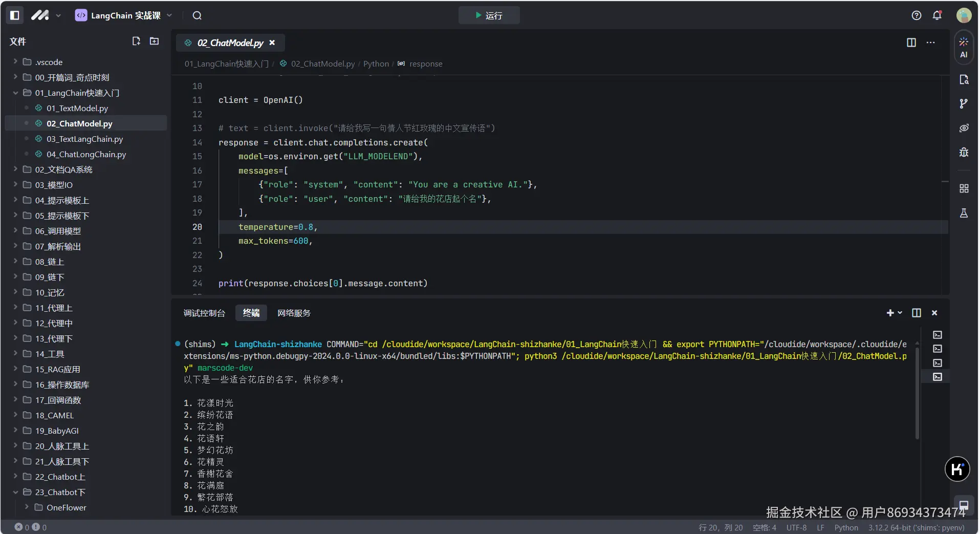Switch to the 调试控制台 tab
This screenshot has width=980, height=534.
tap(204, 313)
